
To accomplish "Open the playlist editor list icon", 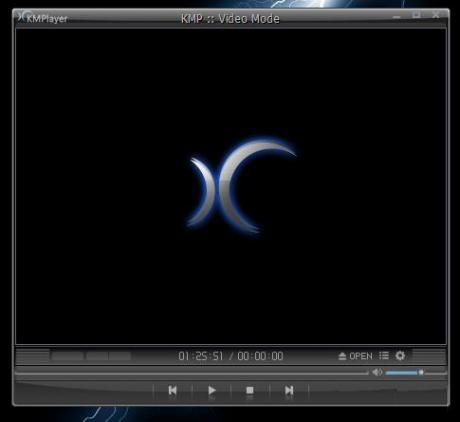I will tap(384, 356).
